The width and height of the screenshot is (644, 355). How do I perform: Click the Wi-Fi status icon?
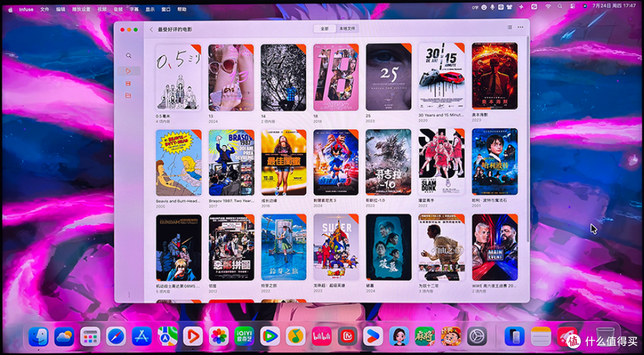[548, 6]
